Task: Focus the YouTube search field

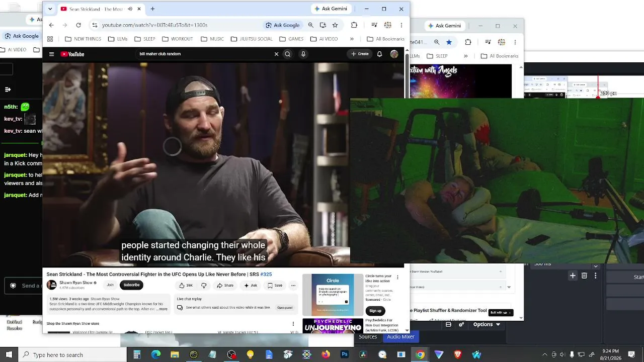Action: point(205,54)
